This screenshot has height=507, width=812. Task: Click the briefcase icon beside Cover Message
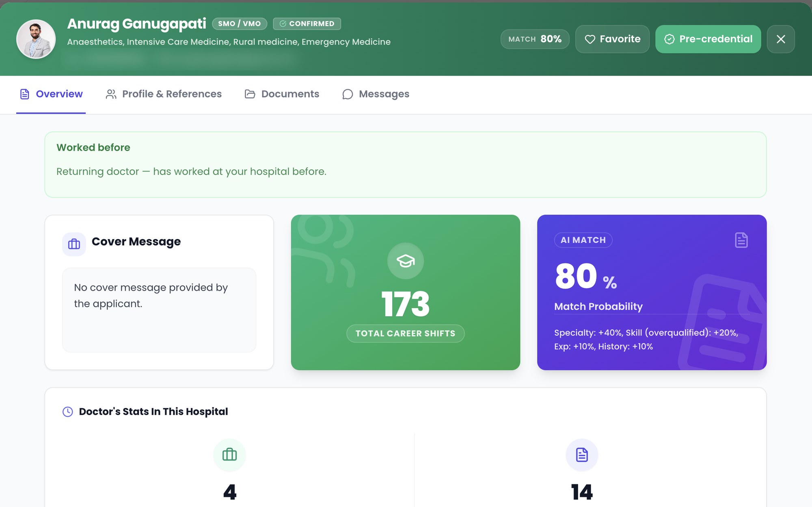pyautogui.click(x=74, y=244)
